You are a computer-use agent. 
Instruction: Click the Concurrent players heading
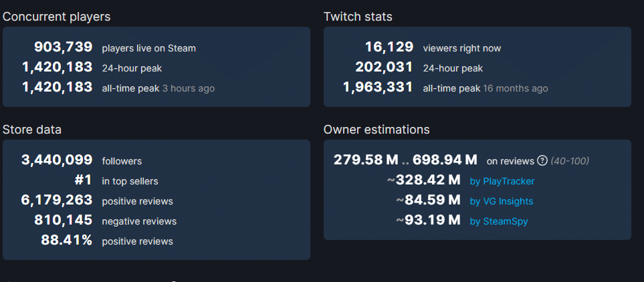pos(57,17)
